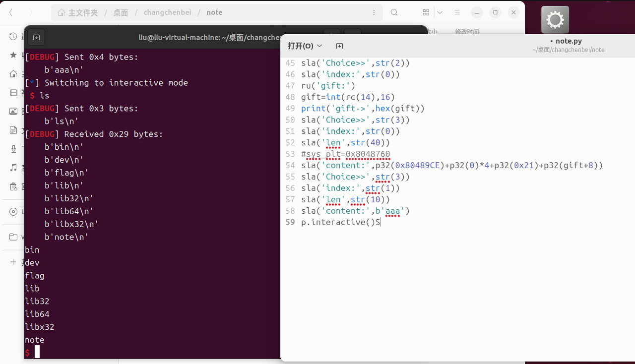Minimize the Files window

click(x=476, y=12)
